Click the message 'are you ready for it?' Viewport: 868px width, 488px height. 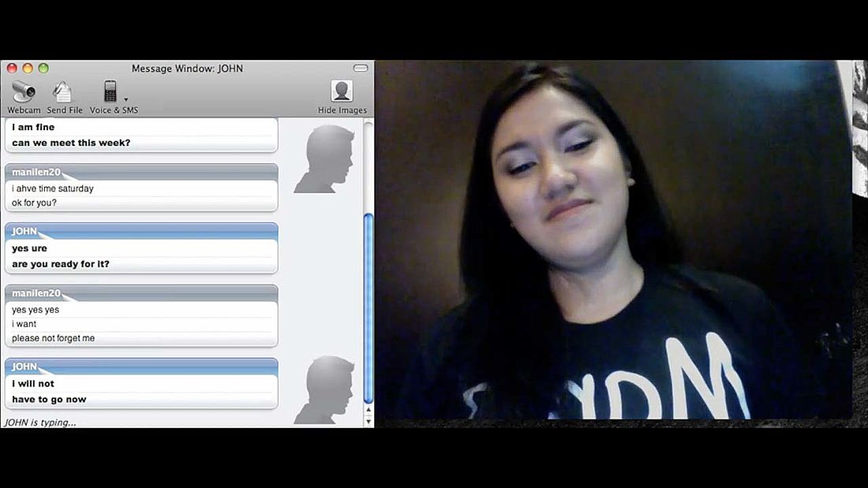pos(60,264)
